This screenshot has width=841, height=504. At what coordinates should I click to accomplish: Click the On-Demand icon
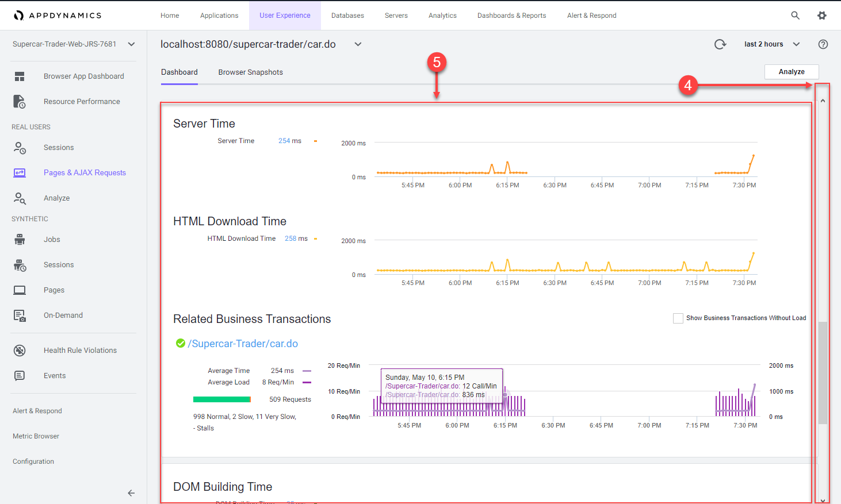[x=20, y=316]
